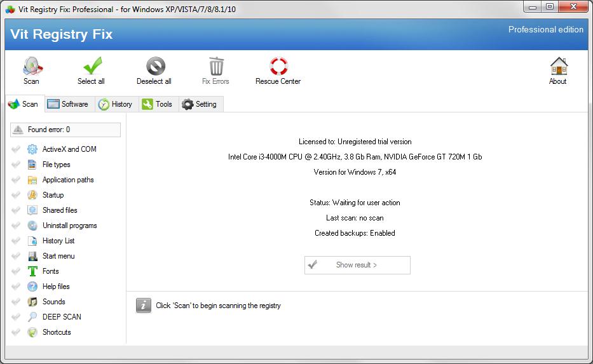
Task: Toggle the File types checkmark
Action: (x=16, y=165)
